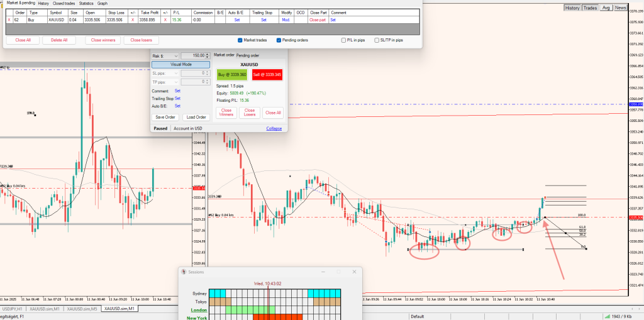Image resolution: width=644 pixels, height=320 pixels.
Task: Click the green Buy @ 3339.360 button
Action: (232, 74)
